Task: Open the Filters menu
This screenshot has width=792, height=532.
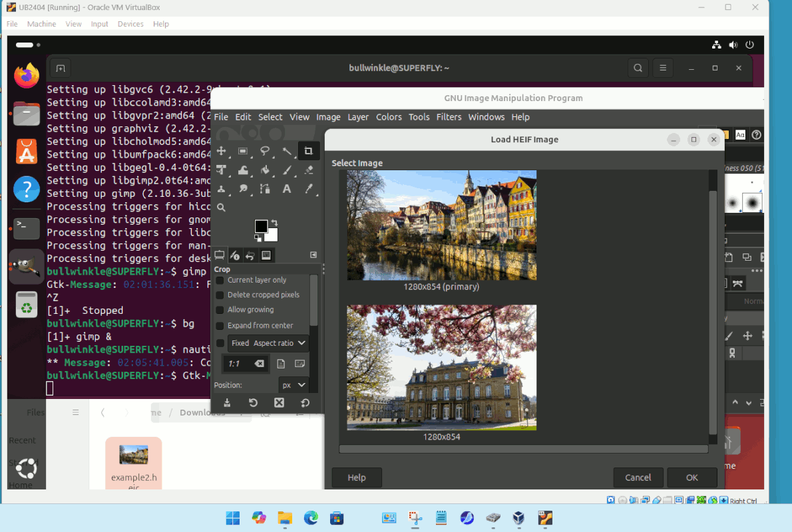Action: tap(449, 117)
